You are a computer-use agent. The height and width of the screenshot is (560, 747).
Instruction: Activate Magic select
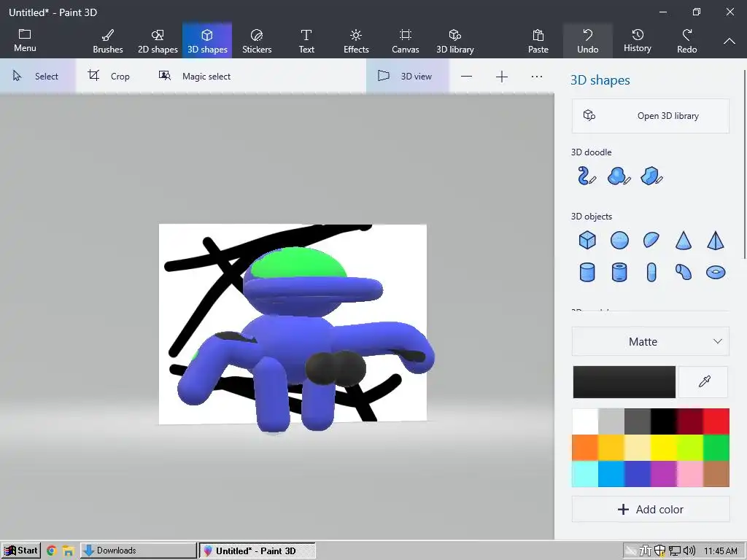(194, 76)
